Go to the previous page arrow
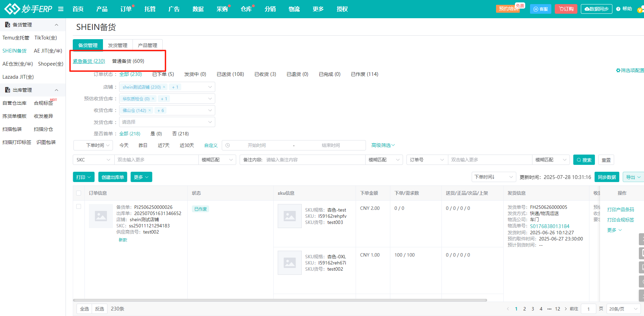Image resolution: width=644 pixels, height=316 pixels. (508, 309)
